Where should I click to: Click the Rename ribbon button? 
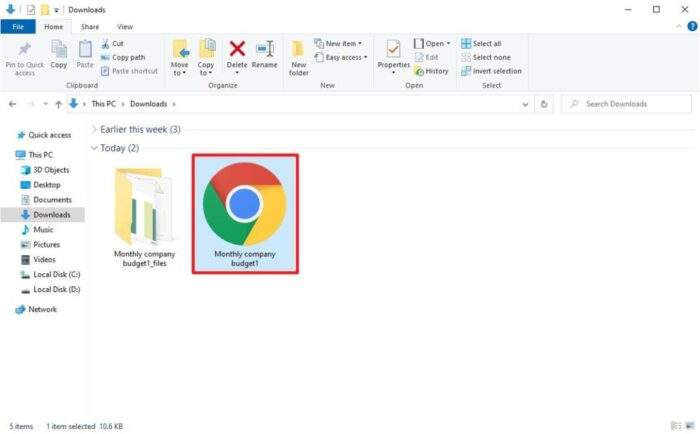pos(264,55)
